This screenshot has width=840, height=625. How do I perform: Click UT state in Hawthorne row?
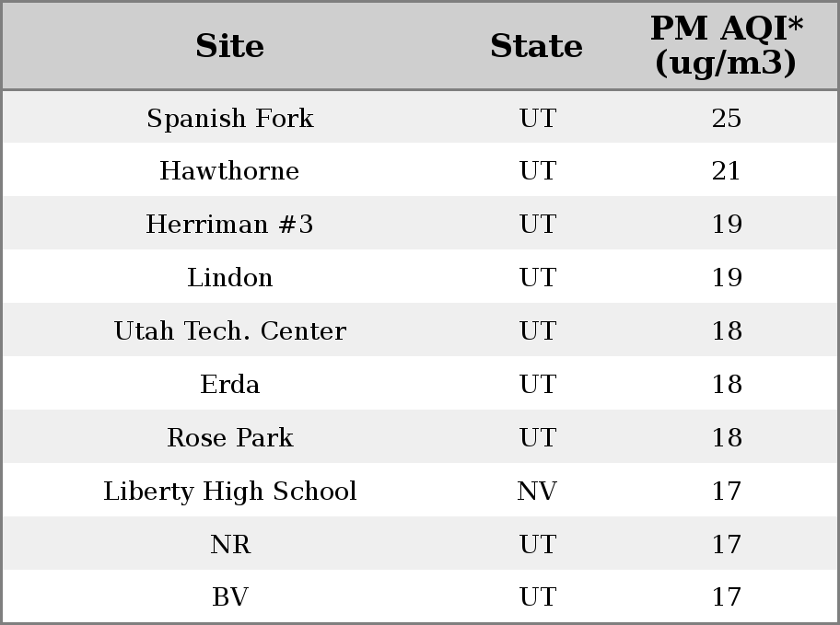(538, 171)
